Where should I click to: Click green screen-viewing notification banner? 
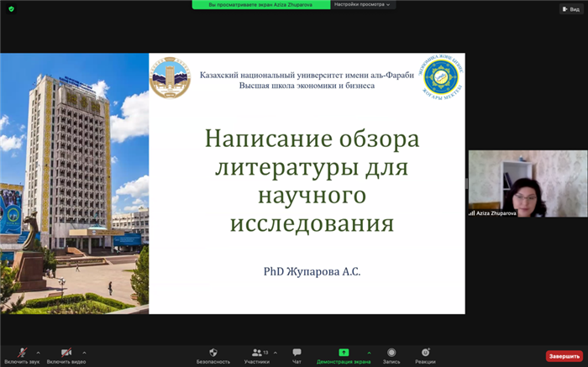point(260,4)
